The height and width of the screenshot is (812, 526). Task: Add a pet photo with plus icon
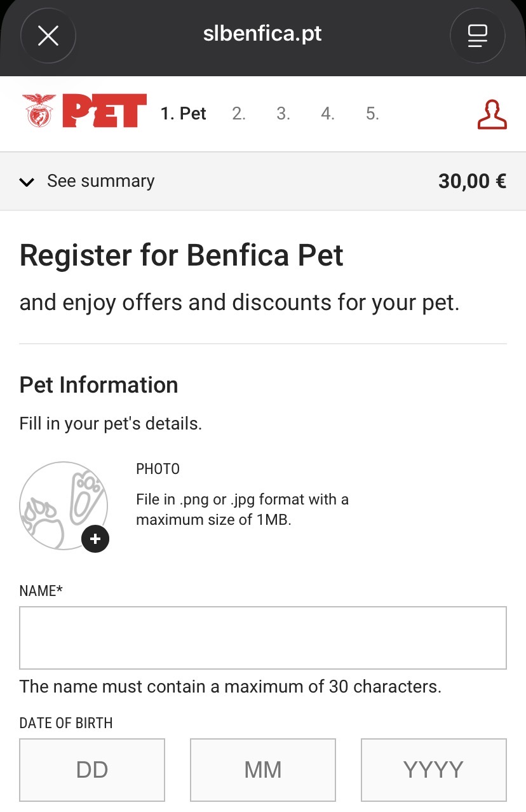pyautogui.click(x=95, y=539)
